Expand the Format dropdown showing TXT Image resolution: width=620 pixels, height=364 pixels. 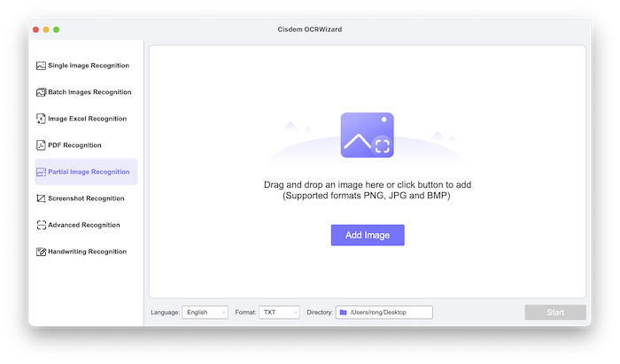[x=279, y=313]
